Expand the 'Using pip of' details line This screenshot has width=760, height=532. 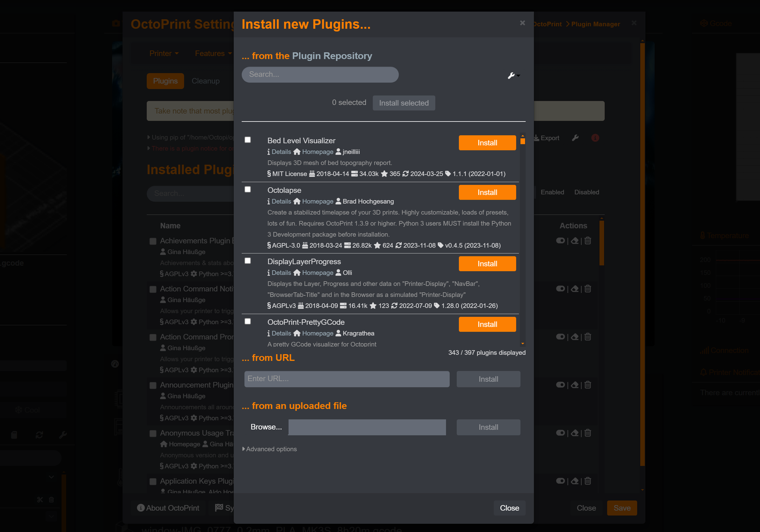[x=191, y=137]
